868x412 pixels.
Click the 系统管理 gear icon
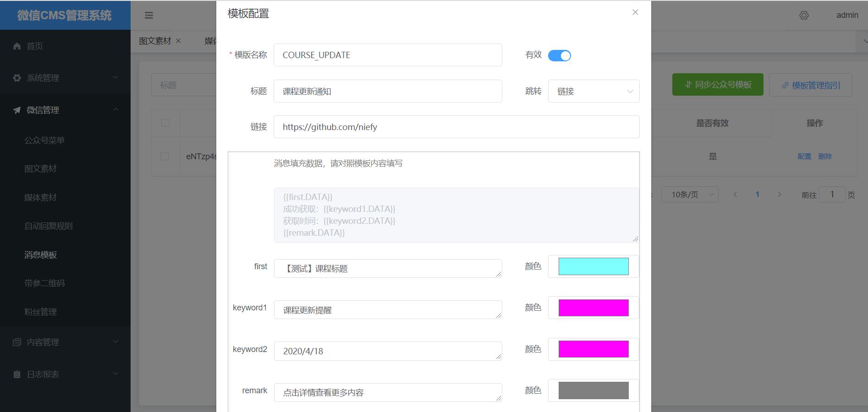(x=16, y=78)
